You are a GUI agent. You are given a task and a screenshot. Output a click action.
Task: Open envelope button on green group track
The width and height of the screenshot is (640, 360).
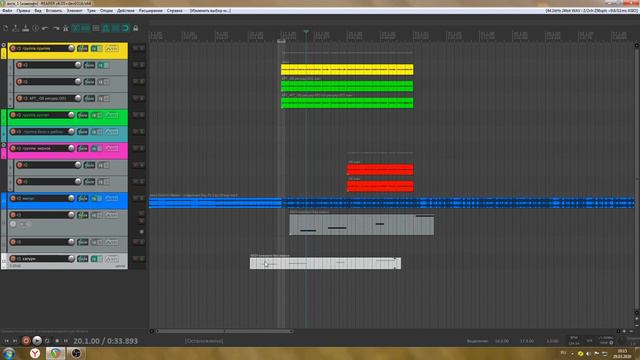[111, 115]
